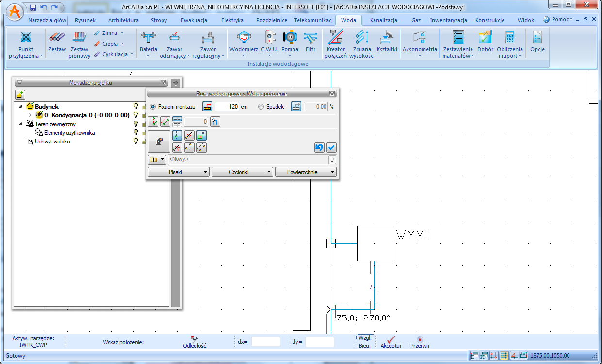Click the C.W.U. heater icon

pos(269,37)
